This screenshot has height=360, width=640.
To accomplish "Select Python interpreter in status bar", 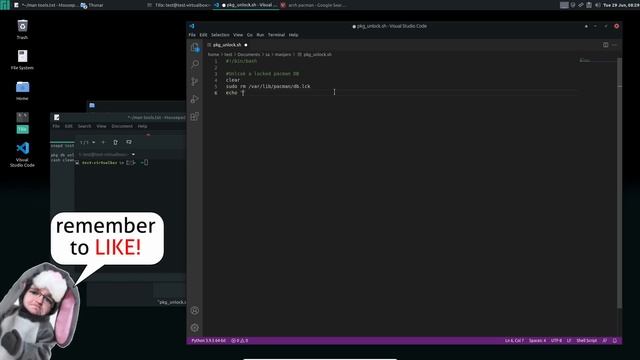I will [208, 340].
